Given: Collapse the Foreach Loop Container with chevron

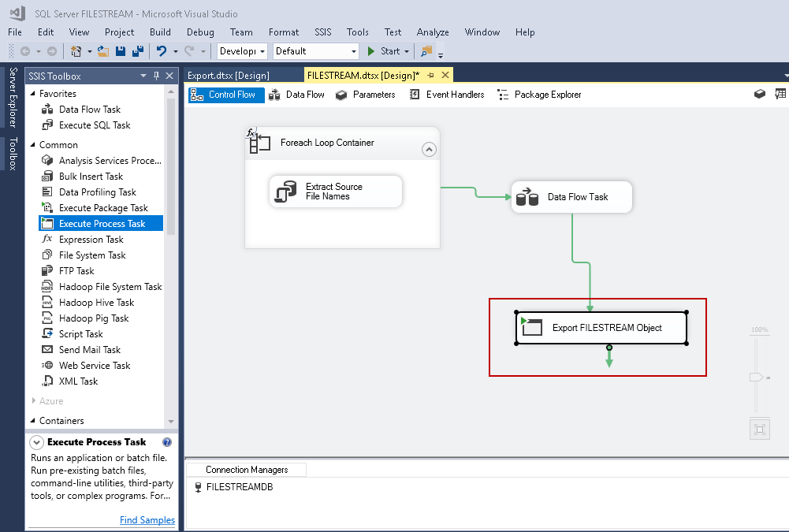Looking at the screenshot, I should tap(429, 149).
